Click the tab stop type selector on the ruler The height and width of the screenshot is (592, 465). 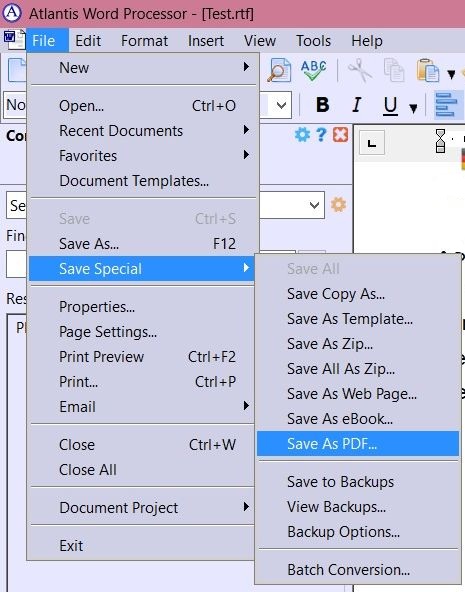pyautogui.click(x=372, y=143)
